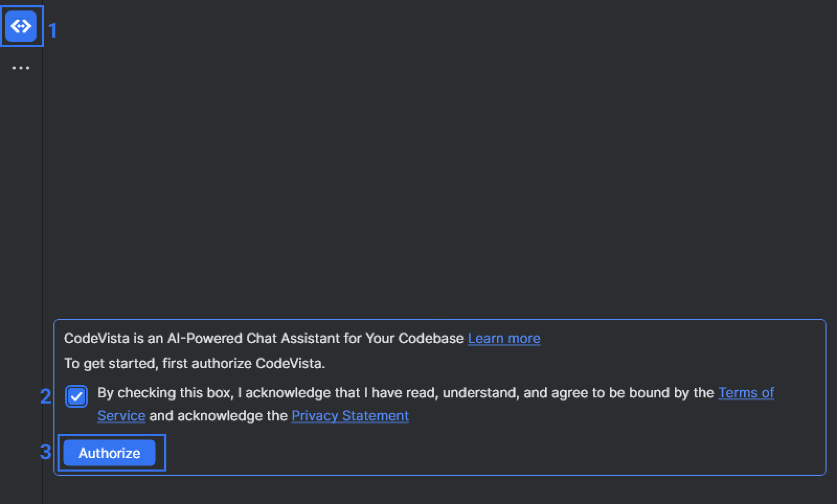This screenshot has height=504, width=837.
Task: Open the 'Terms of' link at line end
Action: tap(746, 393)
